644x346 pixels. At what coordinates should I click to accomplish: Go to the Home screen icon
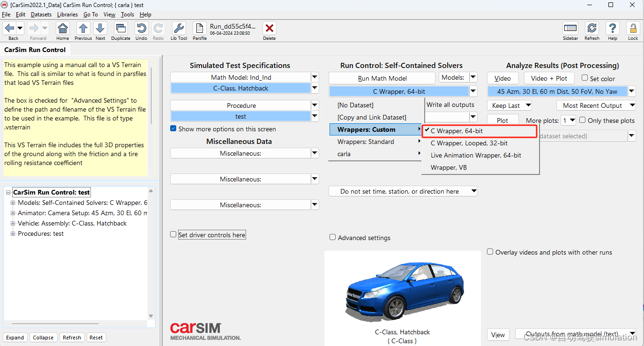62,28
